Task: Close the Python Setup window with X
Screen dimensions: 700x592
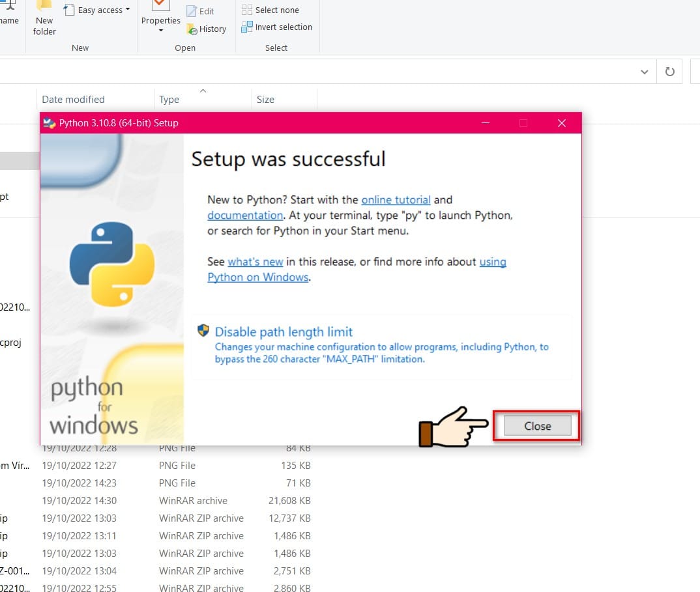Action: pyautogui.click(x=562, y=122)
